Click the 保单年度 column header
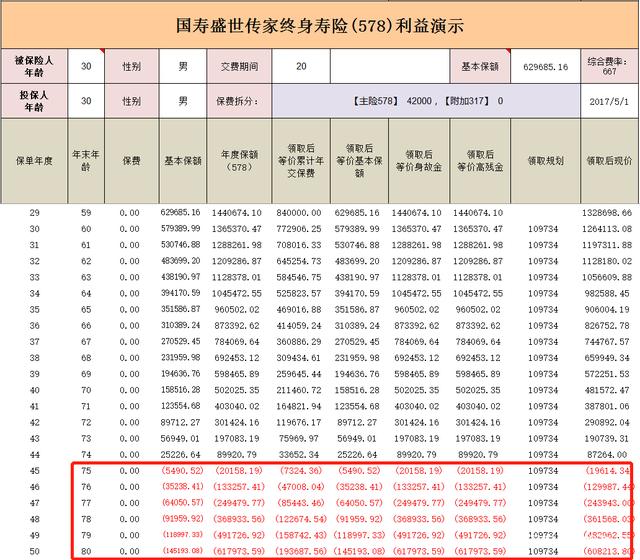This screenshot has width=640, height=560. [34, 161]
